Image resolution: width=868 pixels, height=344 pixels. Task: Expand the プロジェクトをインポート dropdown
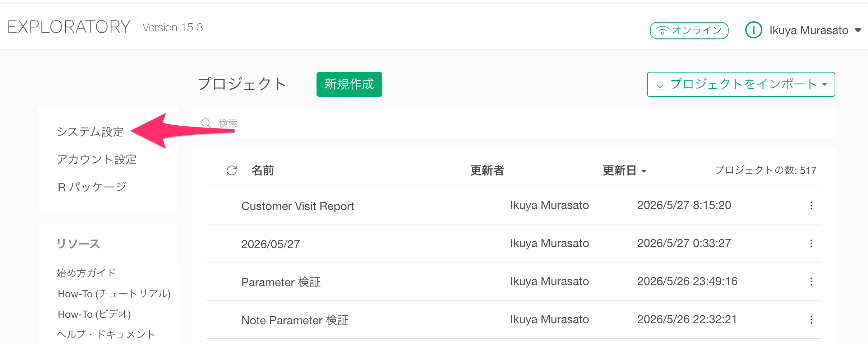(741, 84)
